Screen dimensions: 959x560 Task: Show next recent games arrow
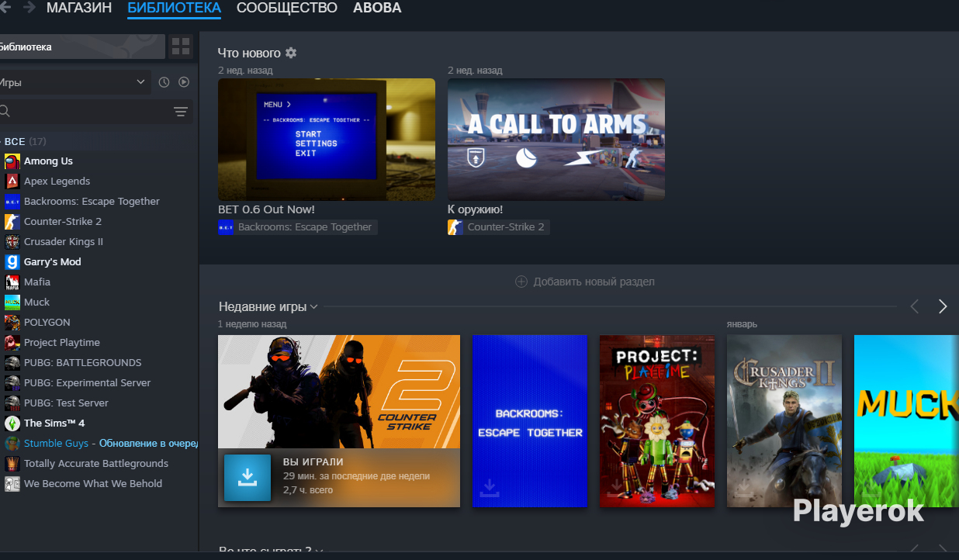[x=943, y=306]
